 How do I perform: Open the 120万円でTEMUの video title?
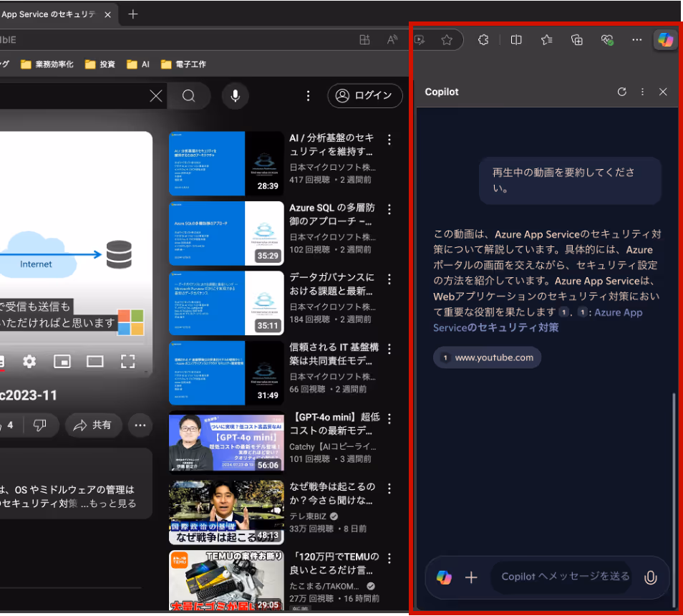[334, 563]
